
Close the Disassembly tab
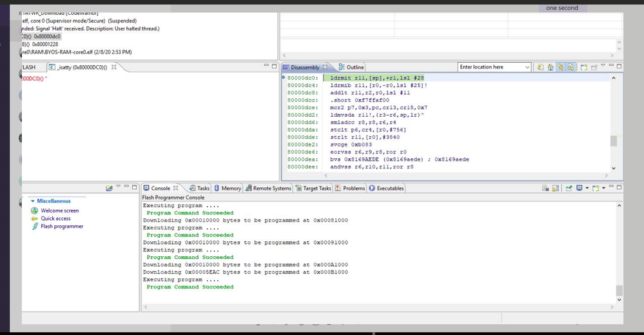click(x=326, y=67)
